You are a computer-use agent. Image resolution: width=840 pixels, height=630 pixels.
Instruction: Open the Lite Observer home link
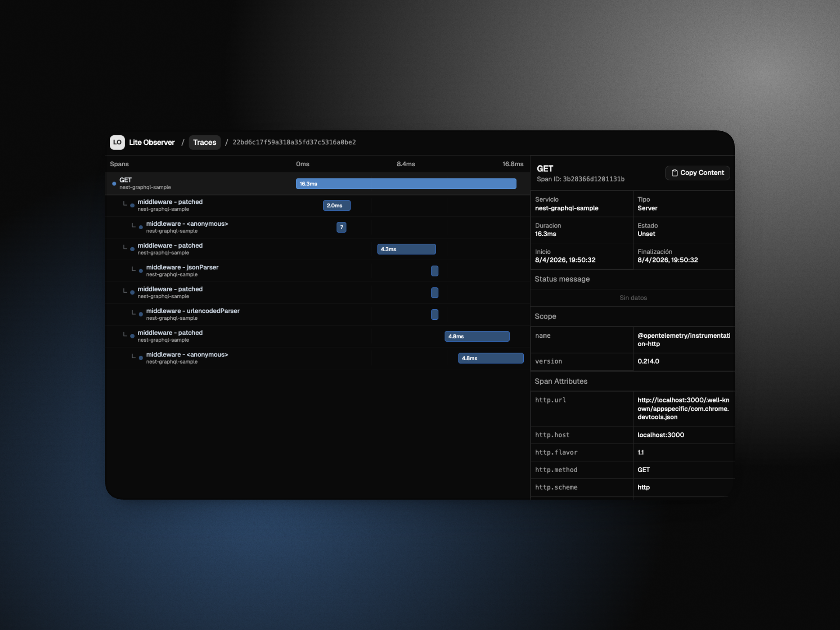pos(151,142)
